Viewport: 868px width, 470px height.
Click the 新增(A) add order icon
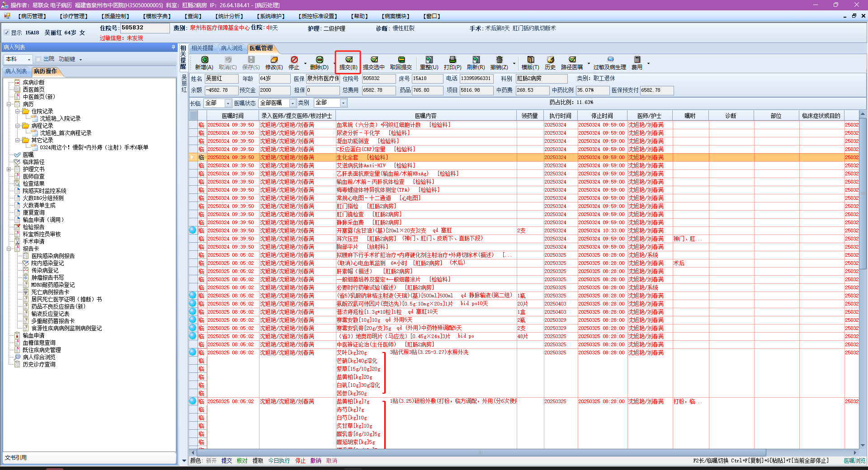pos(204,60)
